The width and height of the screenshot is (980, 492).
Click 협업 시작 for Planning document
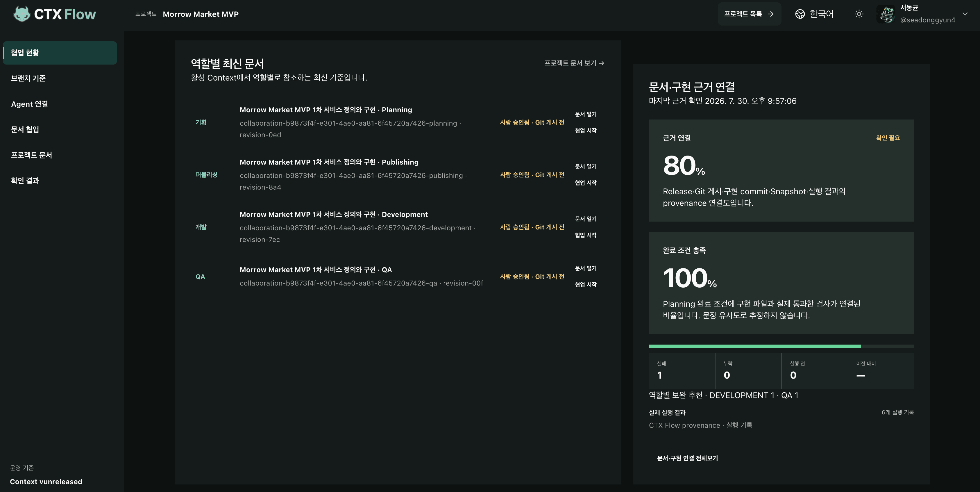(586, 131)
